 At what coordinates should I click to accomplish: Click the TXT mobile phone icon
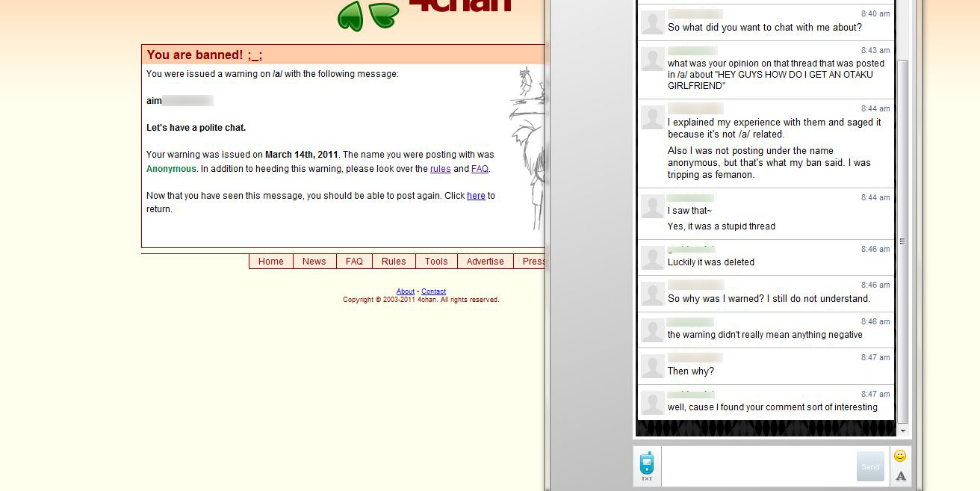pos(647,466)
